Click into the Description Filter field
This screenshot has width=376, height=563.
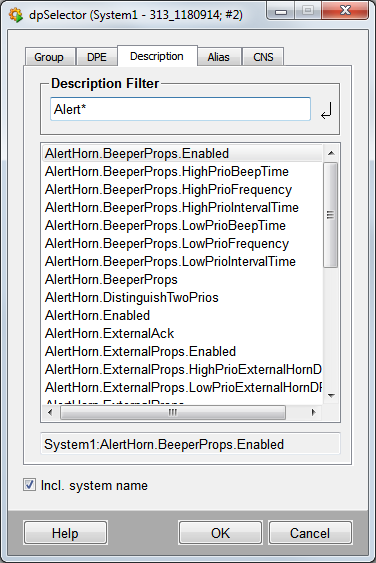click(180, 109)
